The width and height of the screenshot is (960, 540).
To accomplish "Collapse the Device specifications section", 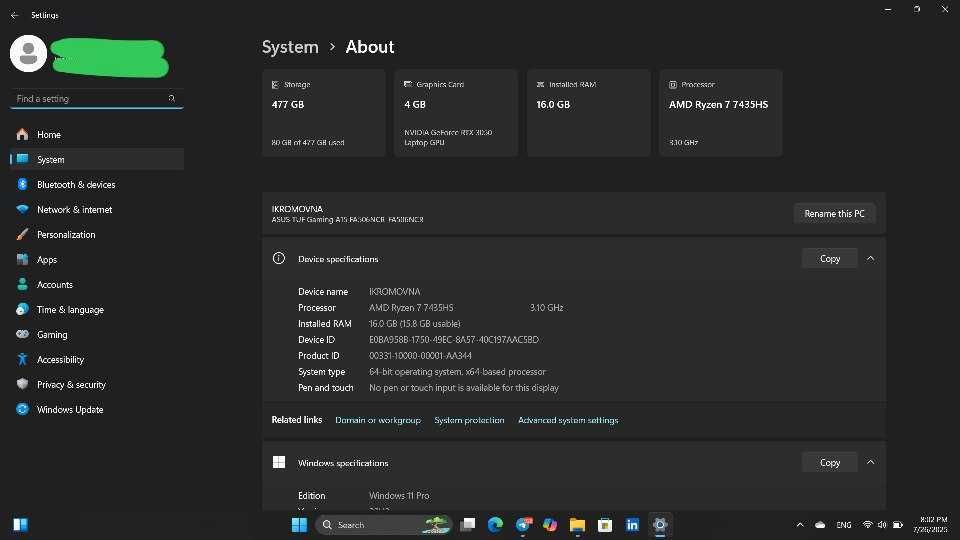I will 871,259.
